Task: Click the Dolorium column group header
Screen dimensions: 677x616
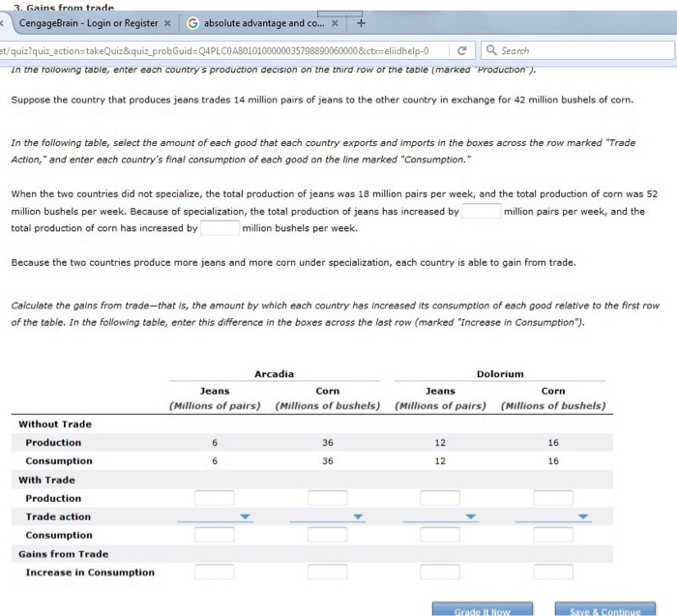Action: [x=500, y=374]
